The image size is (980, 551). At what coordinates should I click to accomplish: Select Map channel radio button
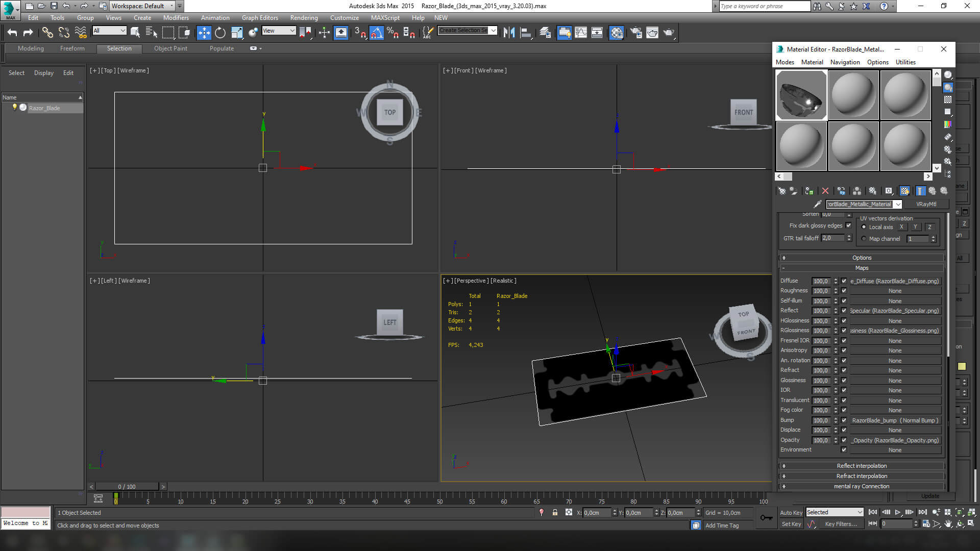point(864,239)
